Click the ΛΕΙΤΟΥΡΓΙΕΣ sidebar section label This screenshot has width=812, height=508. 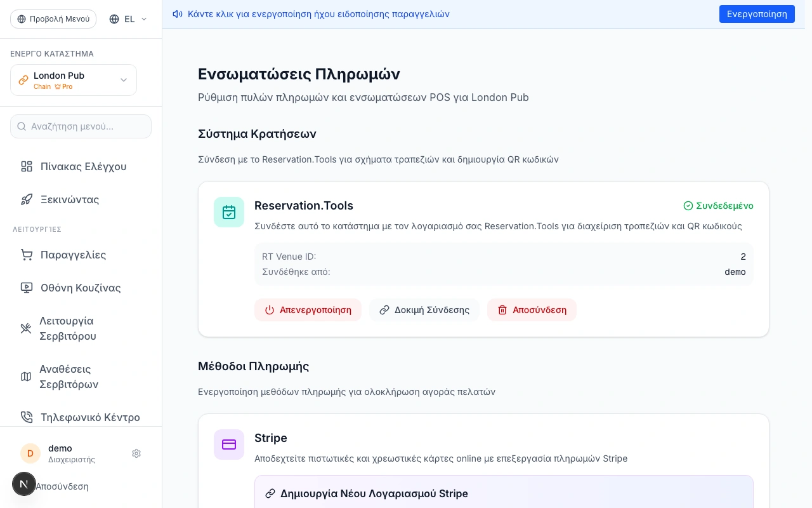click(x=37, y=229)
